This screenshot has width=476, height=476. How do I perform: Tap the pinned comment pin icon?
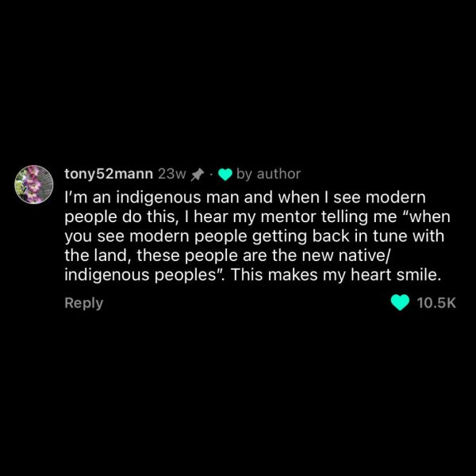coord(198,174)
